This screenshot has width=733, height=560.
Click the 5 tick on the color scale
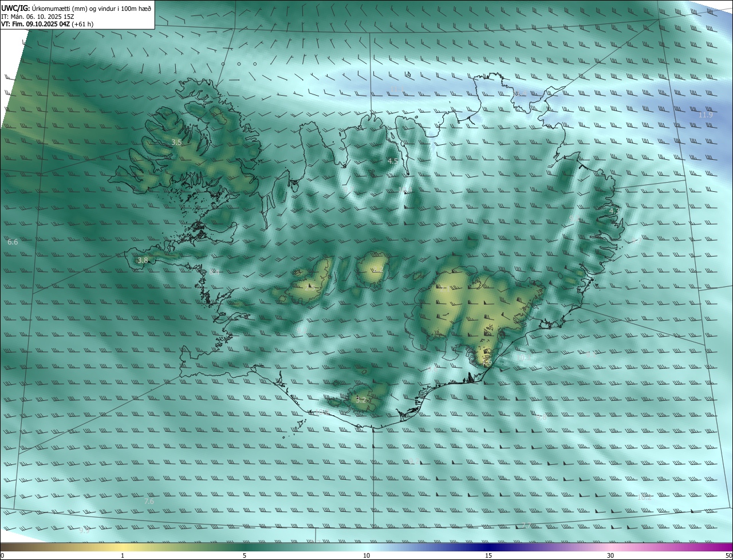(x=245, y=555)
